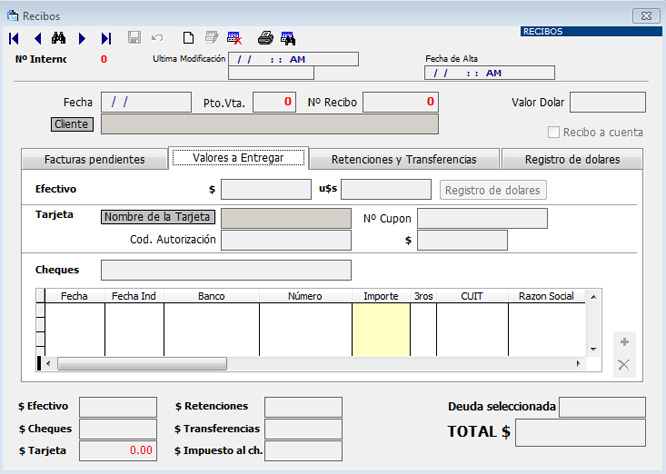Viewport: 666px width, 474px height.
Task: Open Retenciones y Transferencias tab
Action: point(403,159)
